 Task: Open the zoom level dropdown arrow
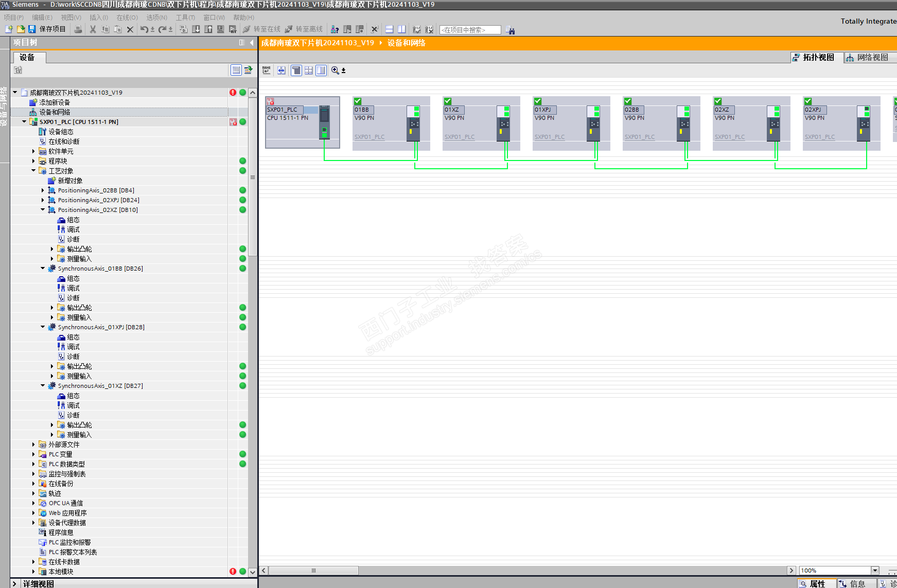(875, 570)
